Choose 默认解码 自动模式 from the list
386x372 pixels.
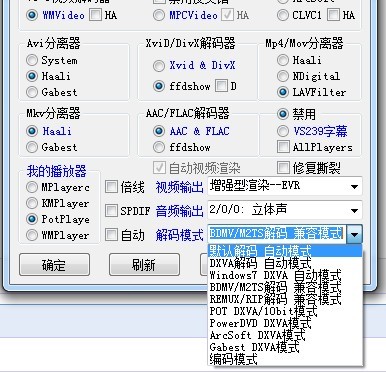click(x=285, y=251)
